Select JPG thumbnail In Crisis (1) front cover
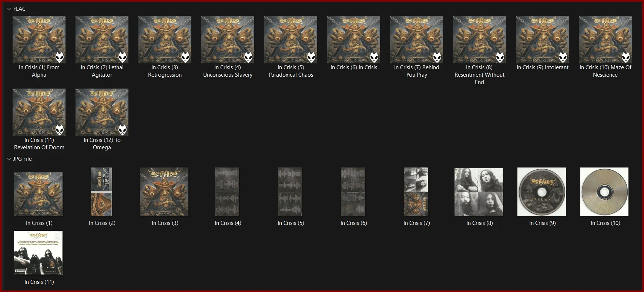Image resolution: width=644 pixels, height=292 pixels. 38,194
